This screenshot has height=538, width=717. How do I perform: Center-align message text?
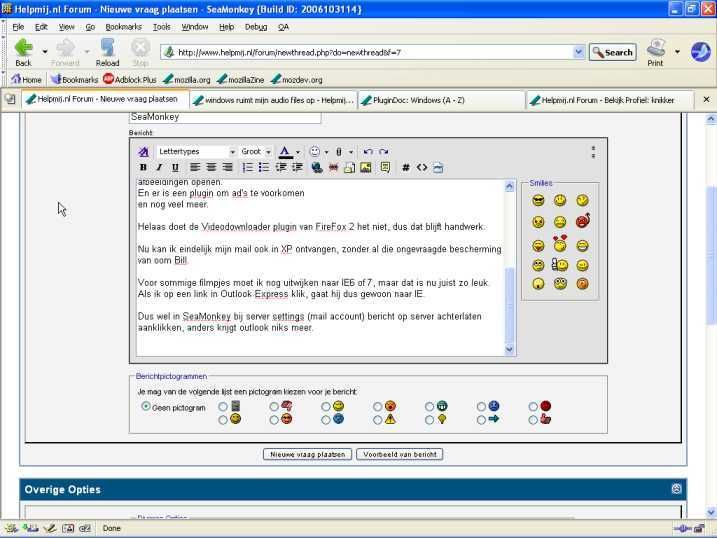(211, 167)
